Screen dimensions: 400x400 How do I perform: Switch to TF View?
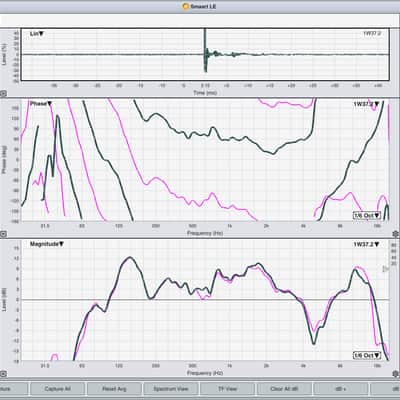click(x=227, y=389)
